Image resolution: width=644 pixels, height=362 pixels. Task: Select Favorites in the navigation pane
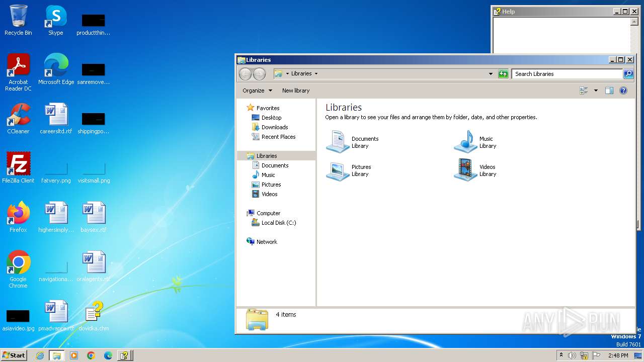click(268, 108)
